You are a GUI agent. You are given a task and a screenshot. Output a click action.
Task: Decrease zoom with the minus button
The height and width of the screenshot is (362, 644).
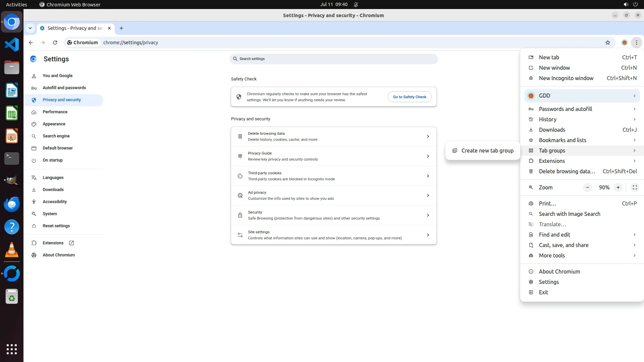[x=587, y=187]
